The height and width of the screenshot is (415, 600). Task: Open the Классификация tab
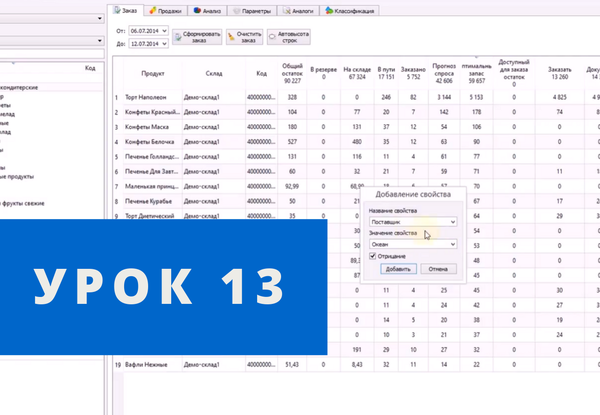click(349, 11)
